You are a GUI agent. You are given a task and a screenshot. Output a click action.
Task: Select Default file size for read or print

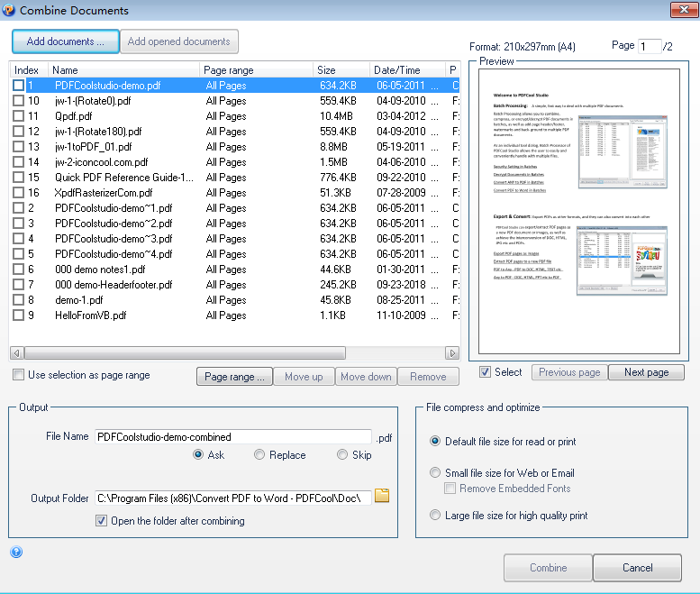point(435,442)
